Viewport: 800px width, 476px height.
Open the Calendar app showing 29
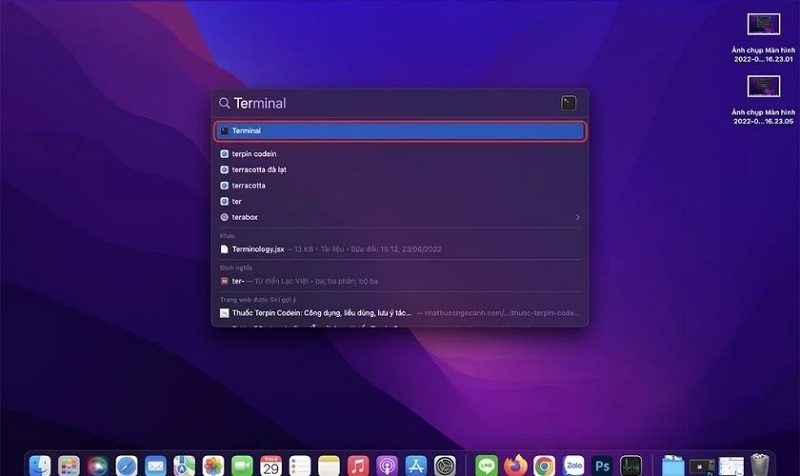pyautogui.click(x=270, y=465)
